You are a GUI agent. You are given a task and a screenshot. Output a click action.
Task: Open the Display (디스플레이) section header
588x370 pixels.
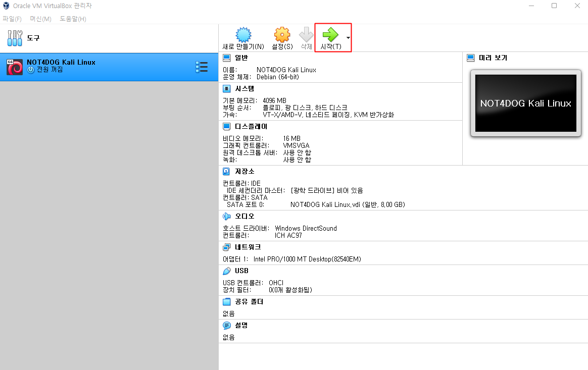(251, 126)
